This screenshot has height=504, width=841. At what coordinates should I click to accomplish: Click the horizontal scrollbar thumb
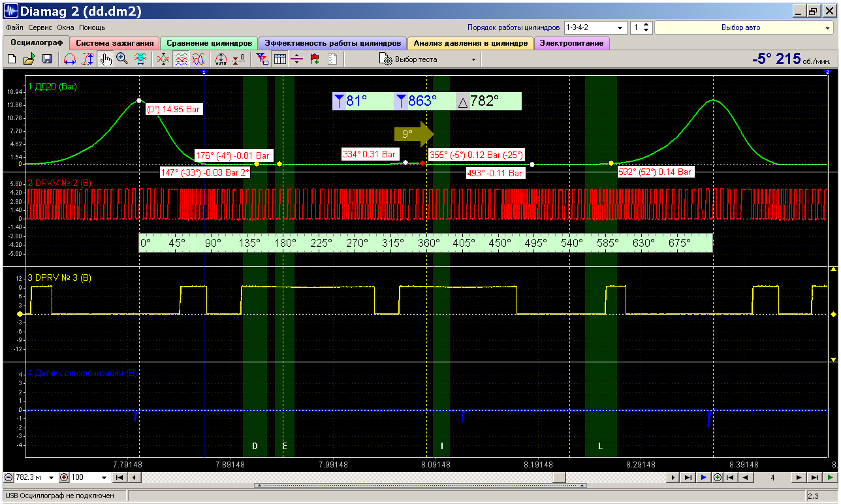tap(559, 477)
